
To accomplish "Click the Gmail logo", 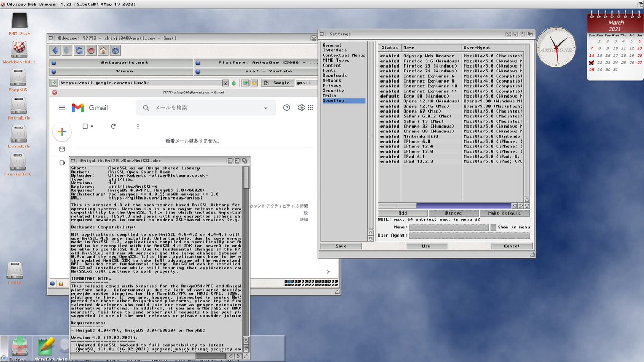I will [x=90, y=108].
